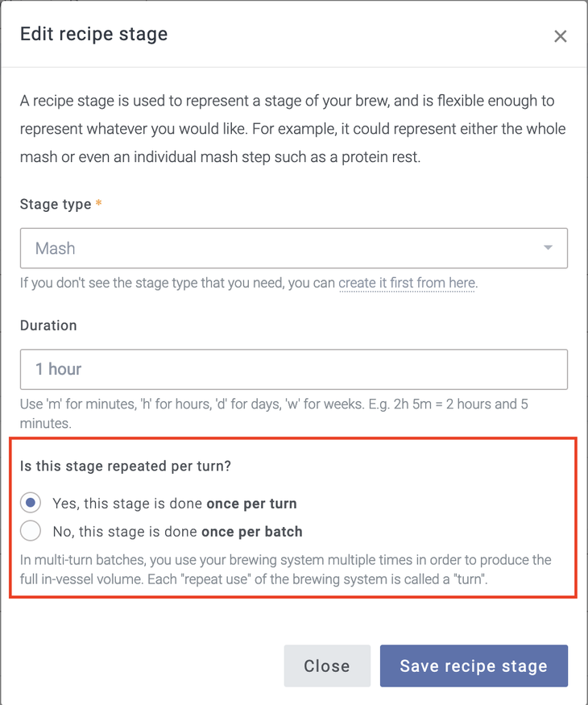Image resolution: width=588 pixels, height=705 pixels.
Task: Choose the "Yes, this stage is done" label text
Action: click(x=127, y=504)
